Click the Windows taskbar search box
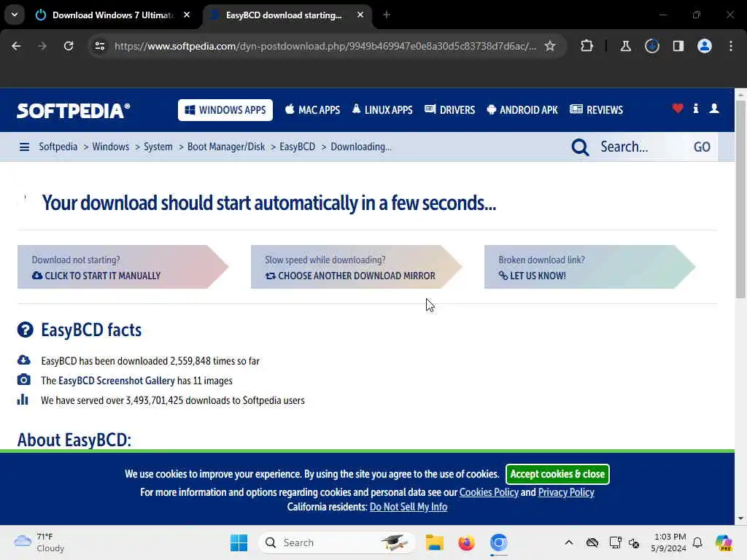Image resolution: width=747 pixels, height=560 pixels. (x=336, y=542)
